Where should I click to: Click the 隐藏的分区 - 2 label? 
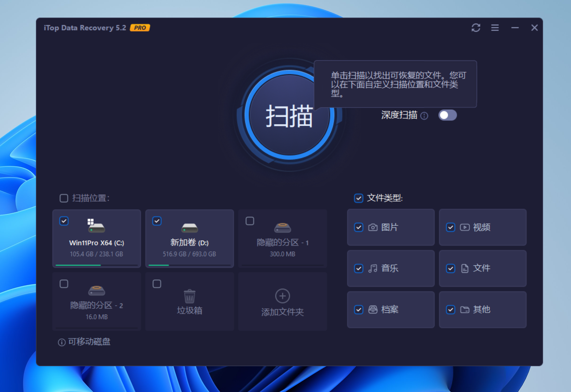point(96,306)
